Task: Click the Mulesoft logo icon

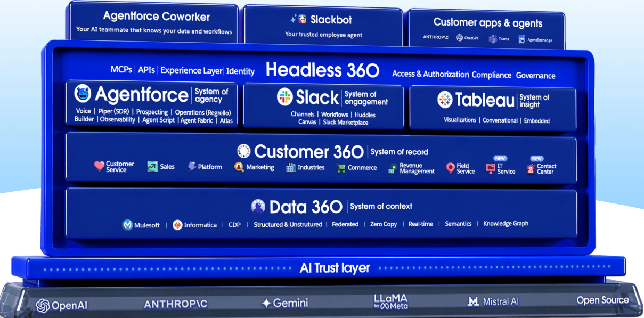Action: point(128,225)
